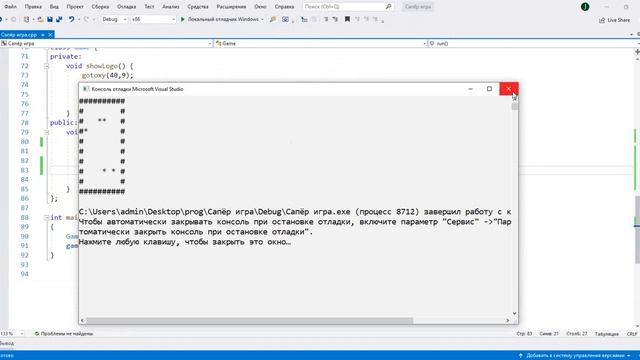This screenshot has width=640, height=360.
Task: Open the Окно menu
Action: coord(260,7)
